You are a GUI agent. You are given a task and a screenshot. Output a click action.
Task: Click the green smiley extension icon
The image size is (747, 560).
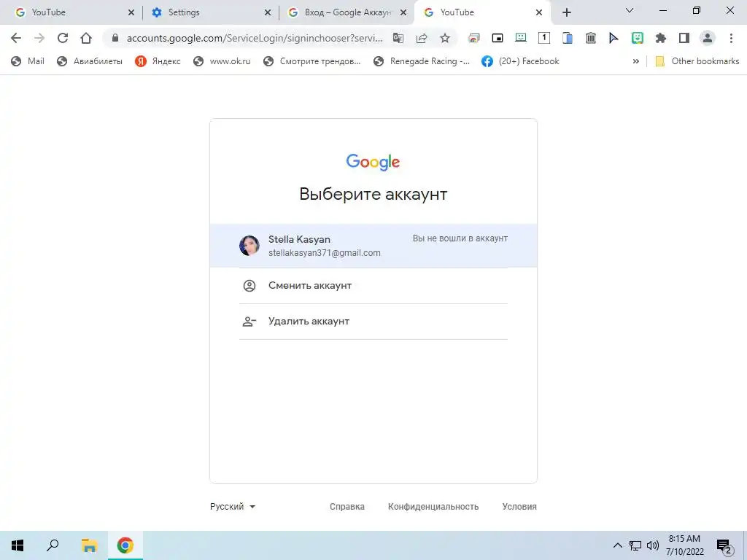click(x=638, y=38)
